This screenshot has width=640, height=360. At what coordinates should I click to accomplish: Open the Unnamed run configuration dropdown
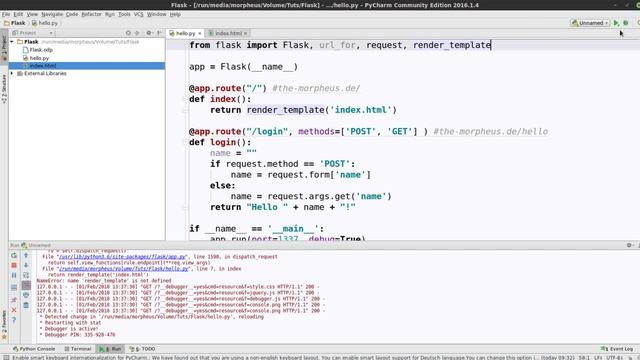tap(590, 23)
